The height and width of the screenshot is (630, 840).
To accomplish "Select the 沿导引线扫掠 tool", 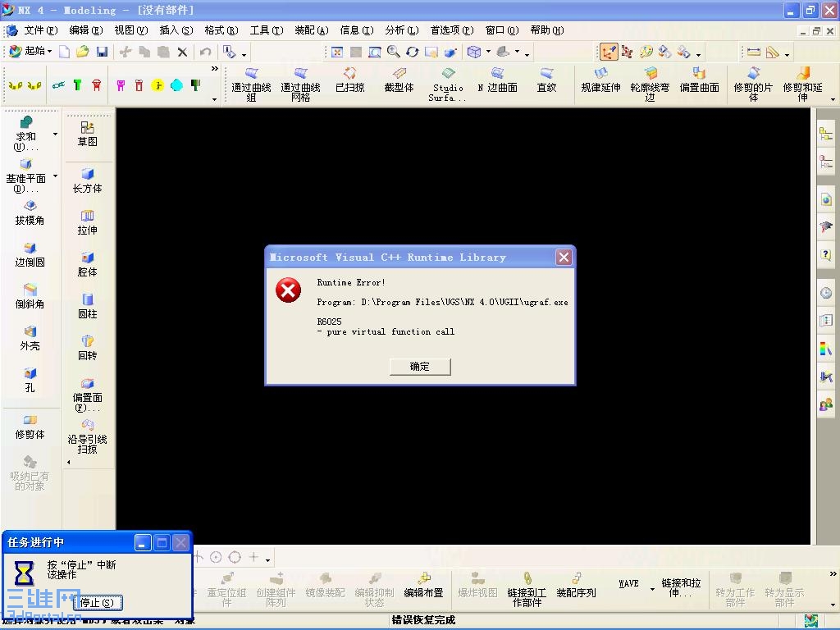I will pyautogui.click(x=87, y=437).
